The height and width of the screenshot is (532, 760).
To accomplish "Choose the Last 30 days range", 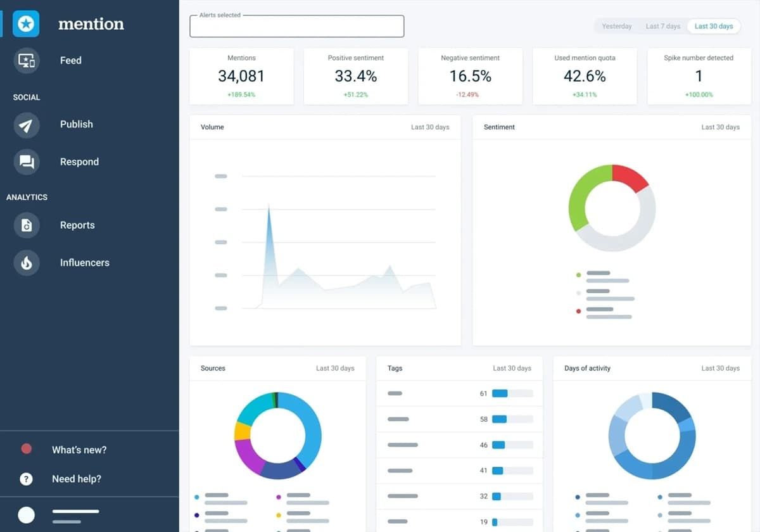I will pos(713,27).
